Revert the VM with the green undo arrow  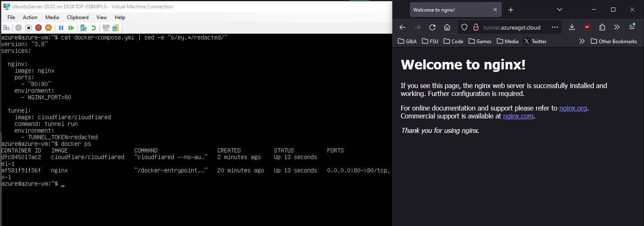[94, 28]
